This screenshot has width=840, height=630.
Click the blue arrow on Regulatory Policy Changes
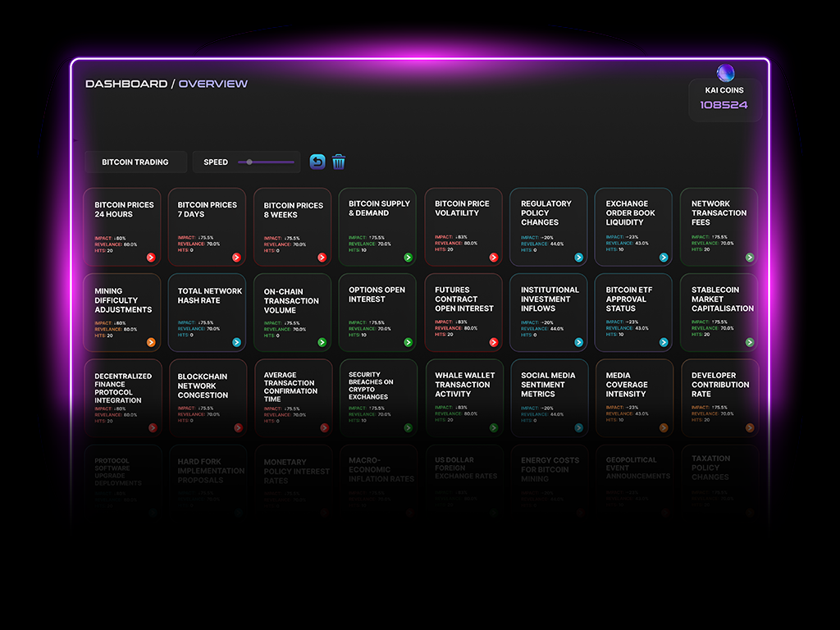(x=578, y=257)
